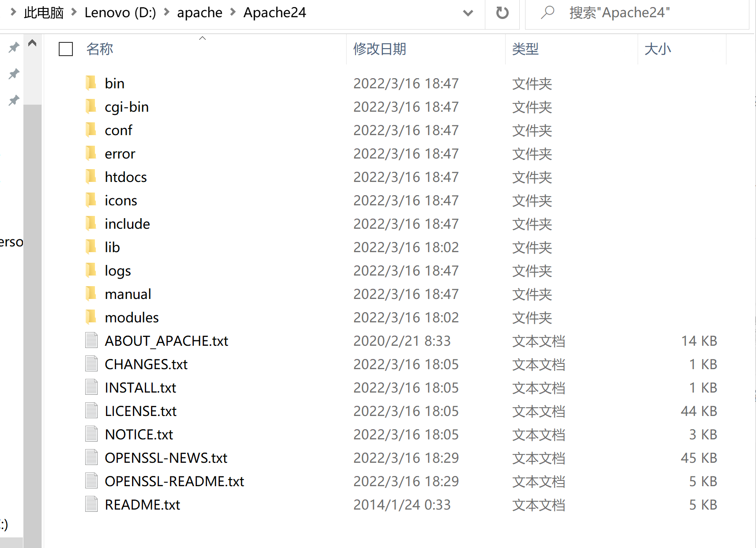Screen dimensions: 756x548
Task: Click the refresh icon in address bar
Action: [503, 12]
